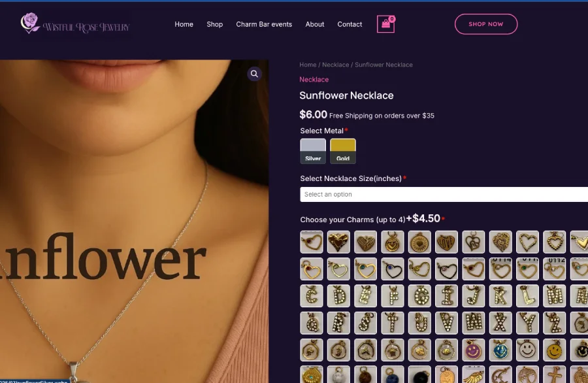Viewport: 588px width, 383px height.
Task: Select the black heart charm with pink gem
Action: tap(446, 269)
